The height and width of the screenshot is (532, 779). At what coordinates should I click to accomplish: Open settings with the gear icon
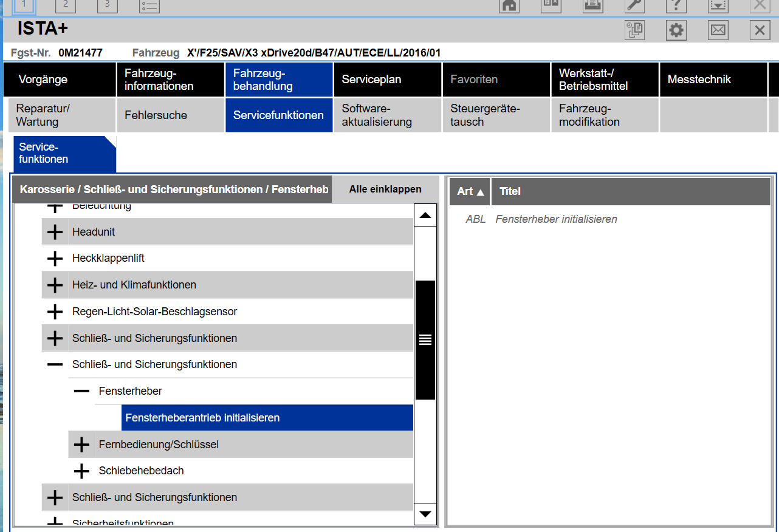676,30
